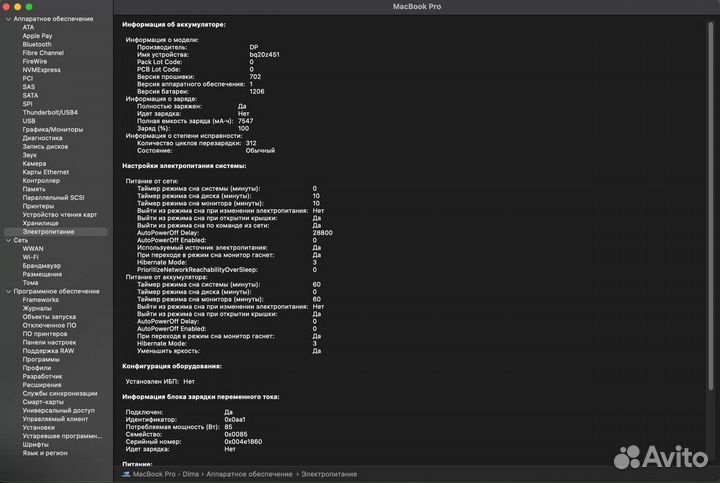720x483 pixels.
Task: Click the full charge capacity value 7547
Action: [245, 121]
